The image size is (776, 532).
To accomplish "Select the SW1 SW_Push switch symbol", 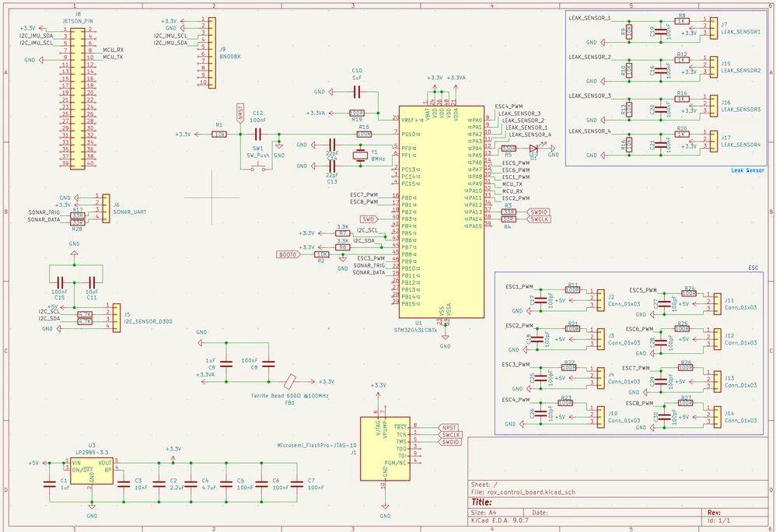I will (x=258, y=169).
